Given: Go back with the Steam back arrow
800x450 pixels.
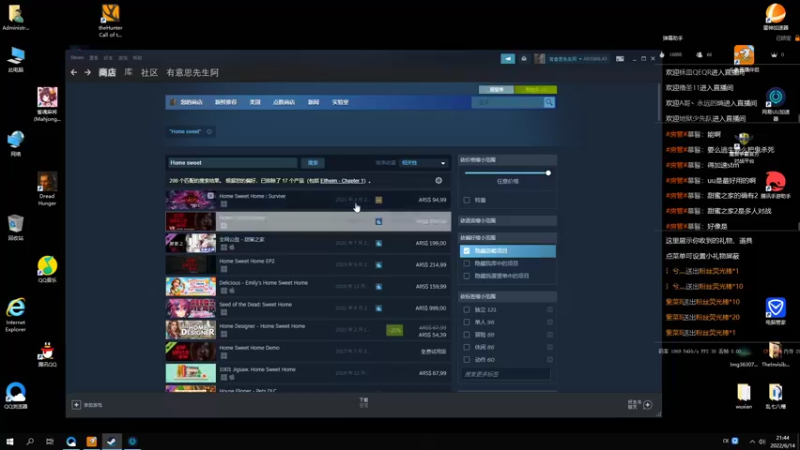Looking at the screenshot, I should 74,72.
